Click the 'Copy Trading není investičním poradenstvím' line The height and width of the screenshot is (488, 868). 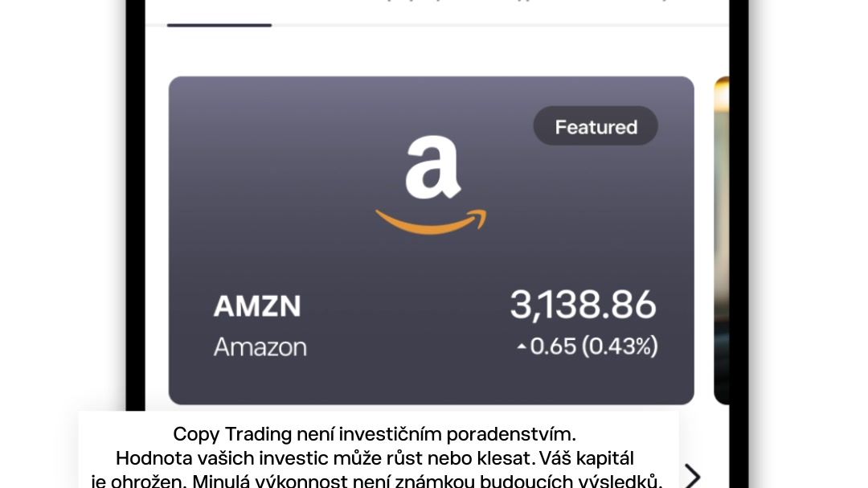tap(375, 434)
